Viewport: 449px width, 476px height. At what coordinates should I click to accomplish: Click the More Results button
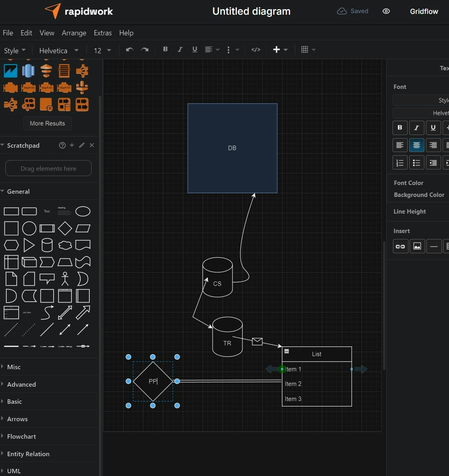click(x=47, y=123)
